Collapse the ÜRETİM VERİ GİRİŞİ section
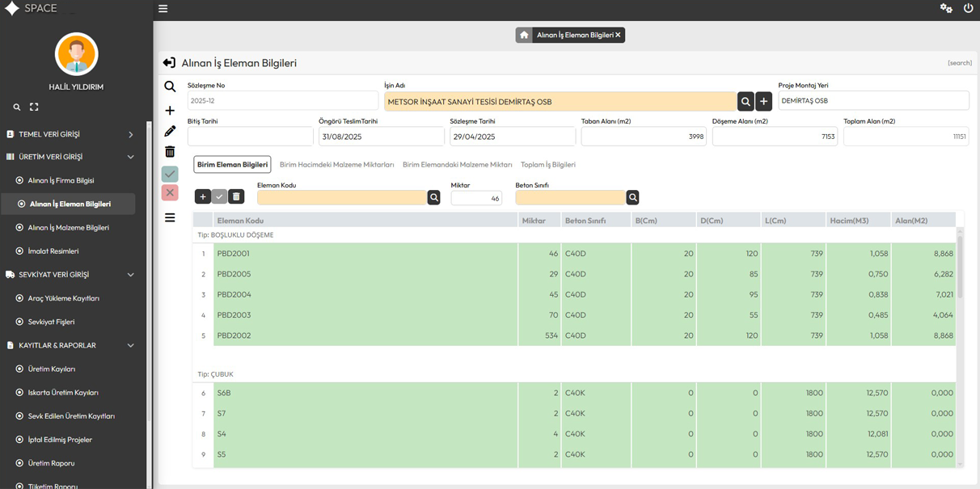Screen dimensions: 980x489 (x=130, y=157)
